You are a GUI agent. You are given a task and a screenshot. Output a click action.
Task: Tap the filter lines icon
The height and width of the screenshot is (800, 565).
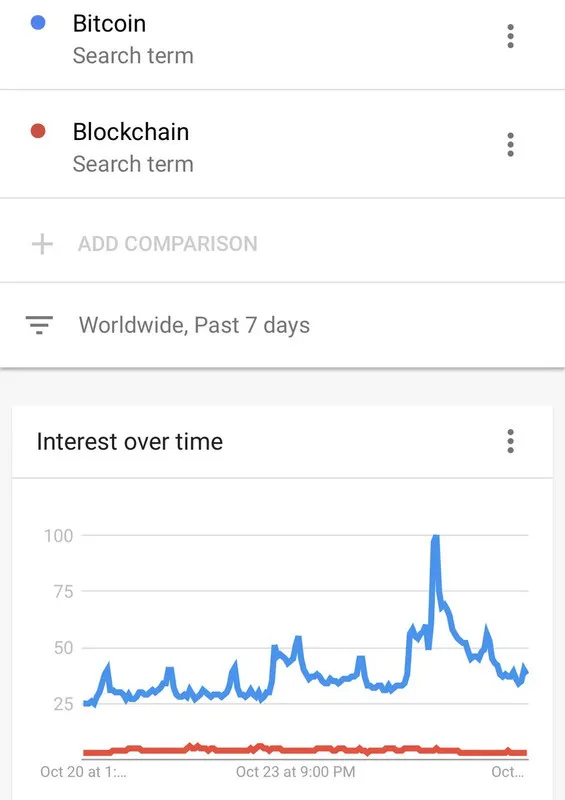[x=39, y=325]
